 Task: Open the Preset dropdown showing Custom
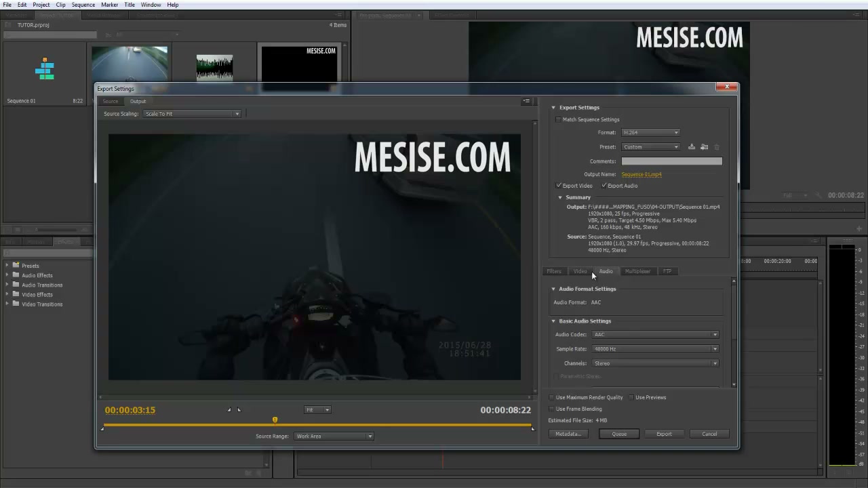(650, 147)
